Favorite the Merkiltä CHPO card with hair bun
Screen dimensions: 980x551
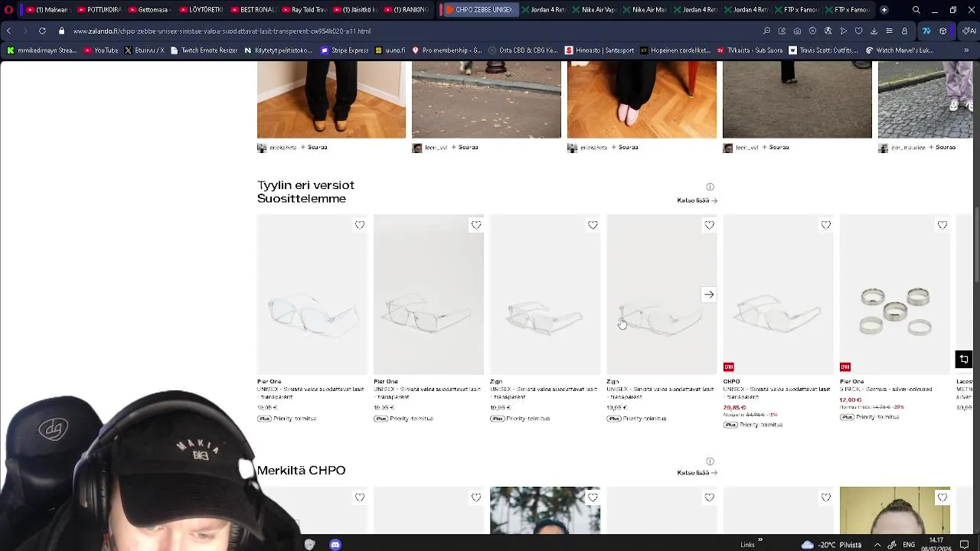[942, 497]
